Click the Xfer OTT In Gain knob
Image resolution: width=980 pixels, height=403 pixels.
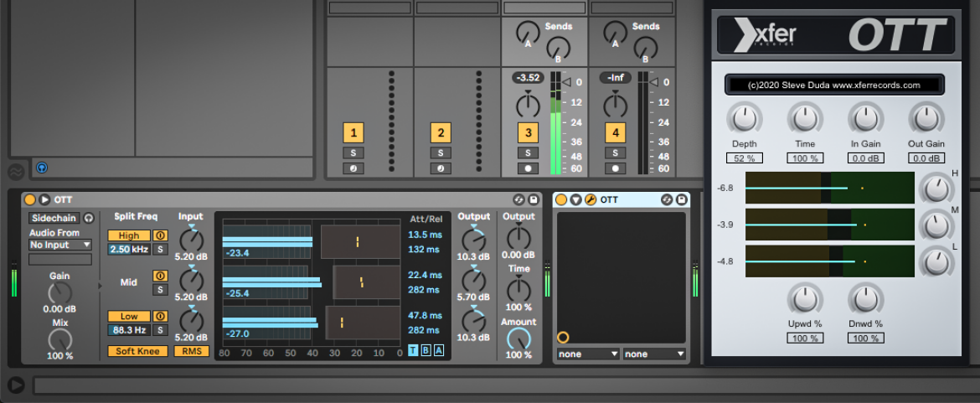click(x=865, y=118)
